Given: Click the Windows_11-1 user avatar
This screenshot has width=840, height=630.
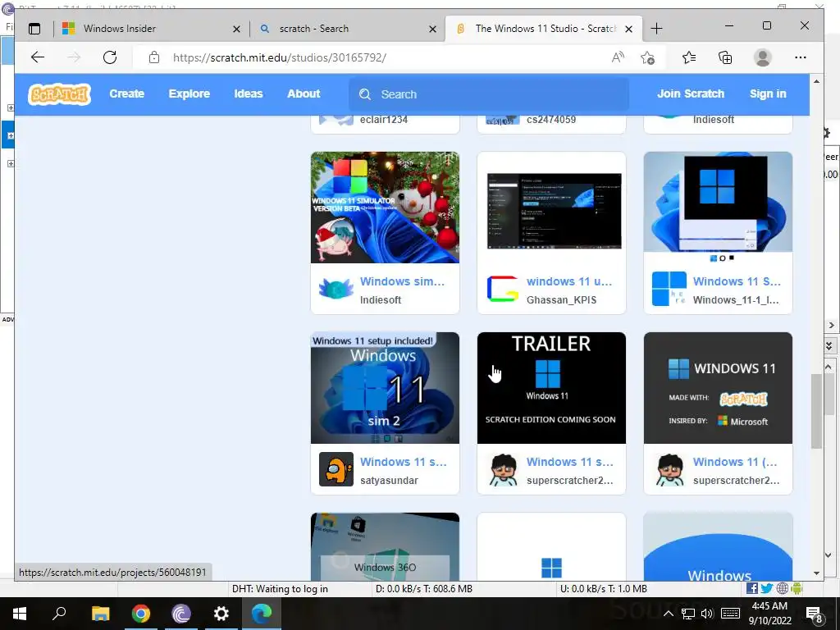Looking at the screenshot, I should coord(669,290).
